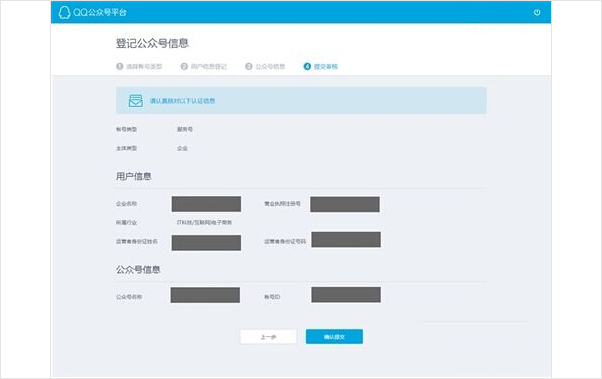Click the QQ公众号平台 header title
This screenshot has width=602, height=379.
pyautogui.click(x=100, y=12)
